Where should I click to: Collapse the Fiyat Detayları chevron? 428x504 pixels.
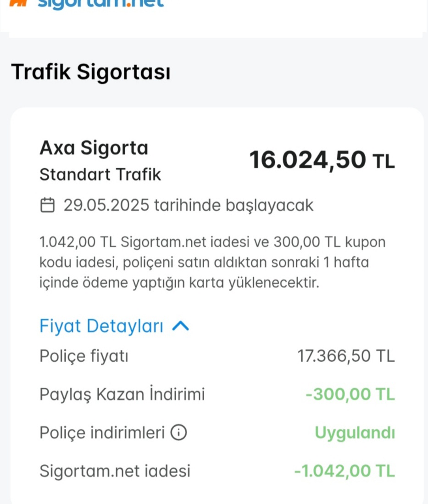[181, 326]
